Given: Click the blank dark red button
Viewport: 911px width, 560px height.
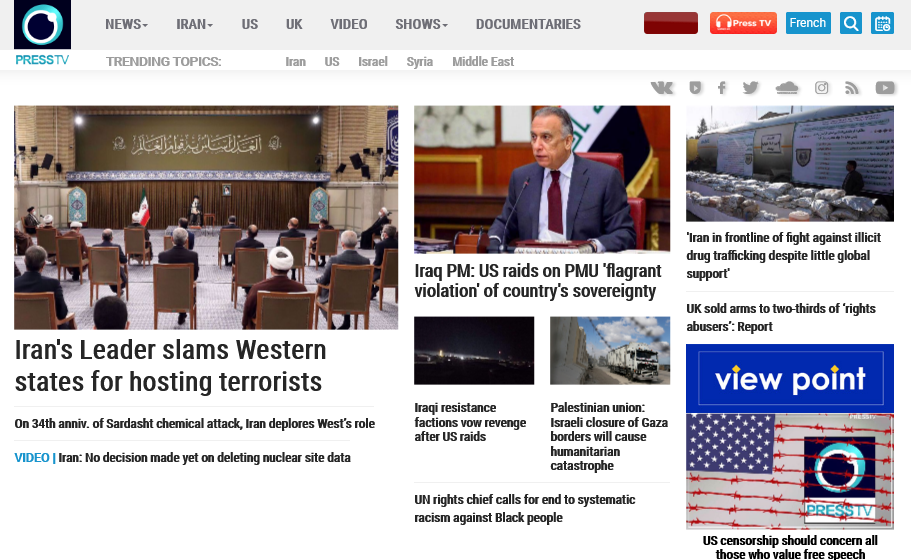Looking at the screenshot, I should pos(670,23).
